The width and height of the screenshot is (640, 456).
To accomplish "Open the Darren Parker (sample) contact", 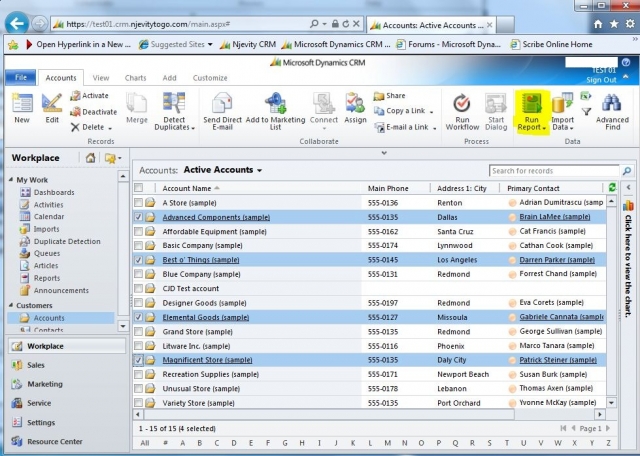I will coord(557,260).
